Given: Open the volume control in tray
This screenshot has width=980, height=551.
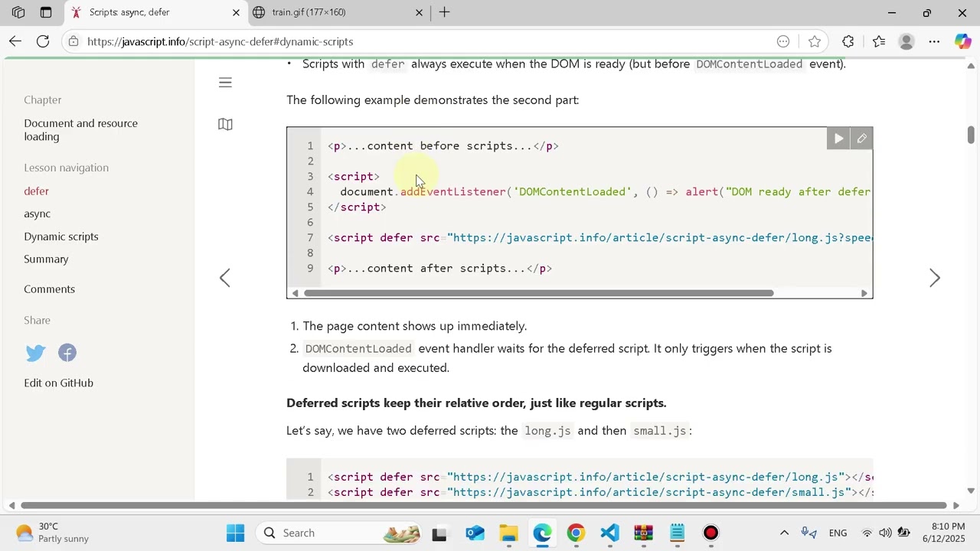Looking at the screenshot, I should pos(885,533).
